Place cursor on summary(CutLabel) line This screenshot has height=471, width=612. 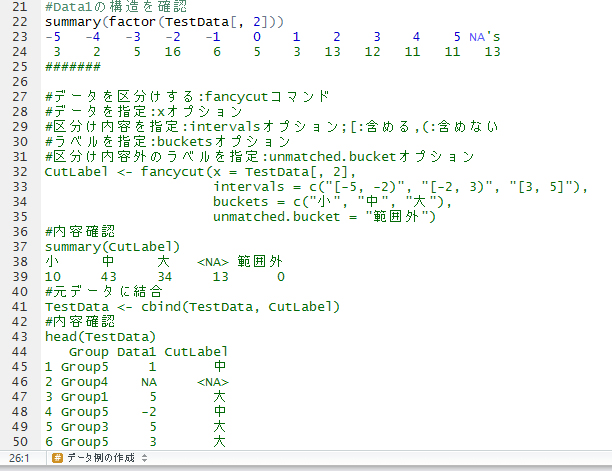coord(112,247)
